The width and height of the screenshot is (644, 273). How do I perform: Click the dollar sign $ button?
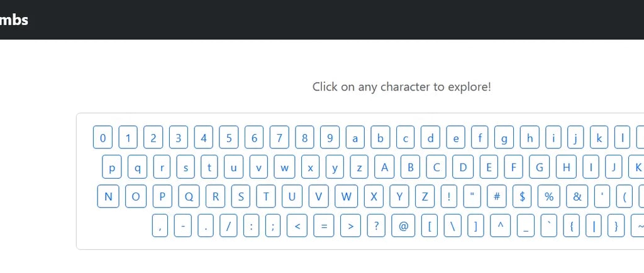[522, 196]
